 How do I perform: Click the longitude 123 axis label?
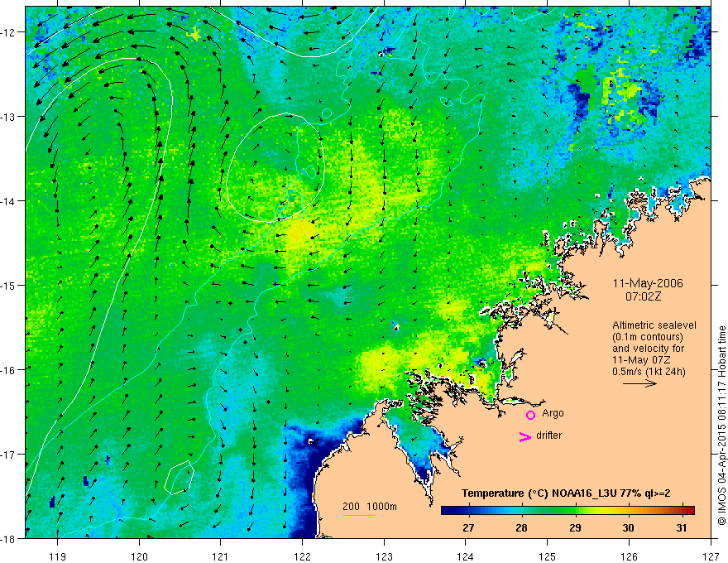pyautogui.click(x=384, y=556)
